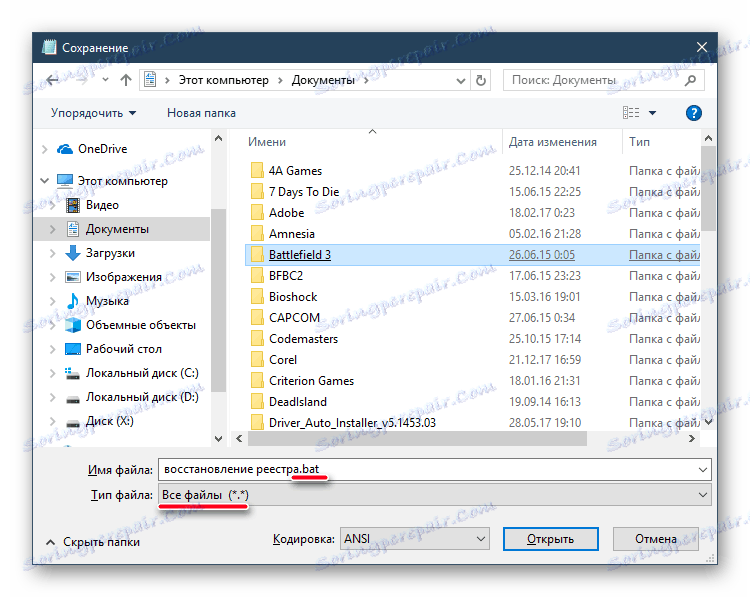The width and height of the screenshot is (750, 597).
Task: Select the Codemasters folder
Action: click(x=303, y=339)
